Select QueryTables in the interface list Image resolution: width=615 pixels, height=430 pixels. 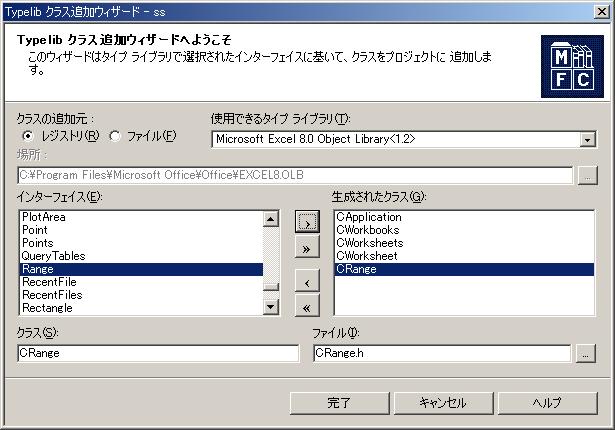(141, 256)
